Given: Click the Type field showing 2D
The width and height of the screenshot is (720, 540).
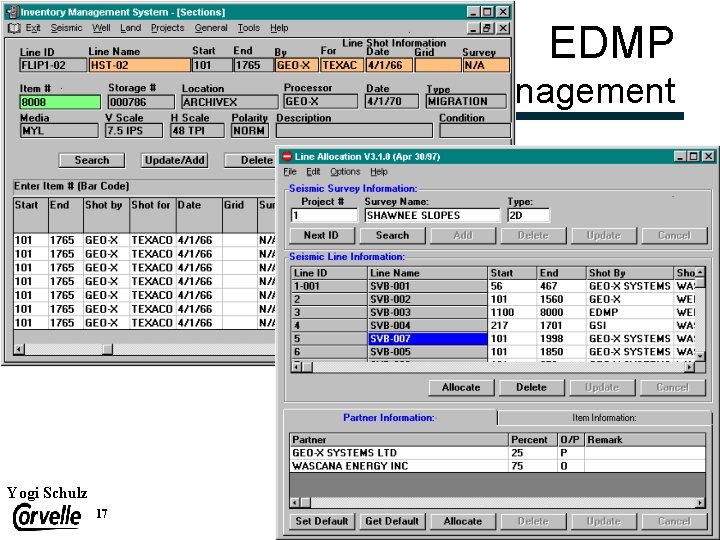Looking at the screenshot, I should click(x=528, y=215).
